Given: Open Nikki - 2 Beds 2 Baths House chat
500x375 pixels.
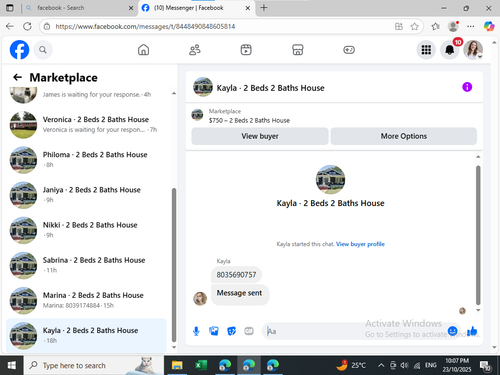Looking at the screenshot, I should point(86,230).
